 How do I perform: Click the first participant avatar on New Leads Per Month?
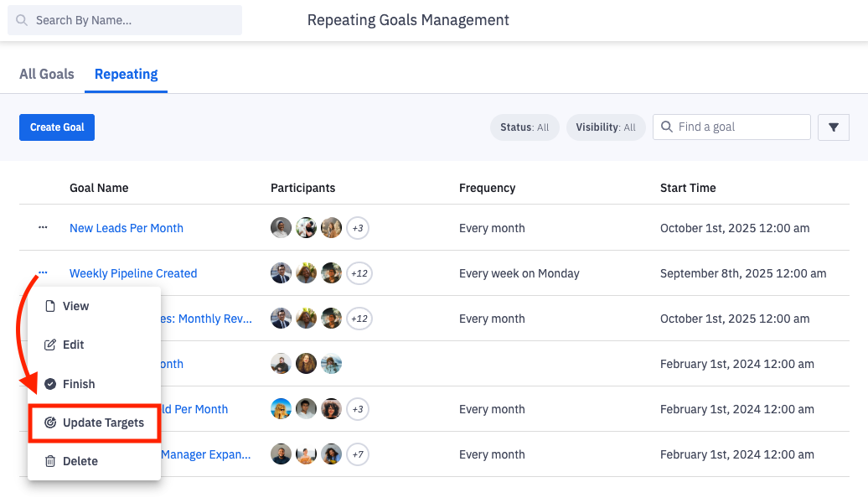coord(281,227)
